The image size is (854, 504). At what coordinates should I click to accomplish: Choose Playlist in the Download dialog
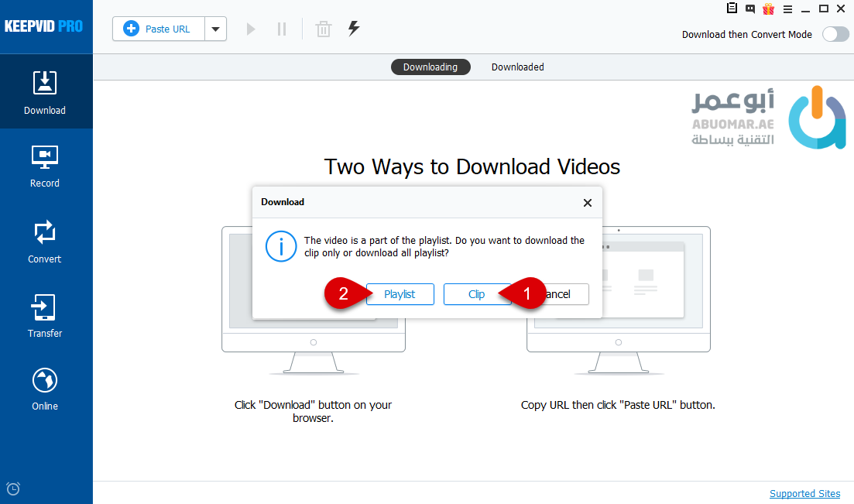click(400, 294)
